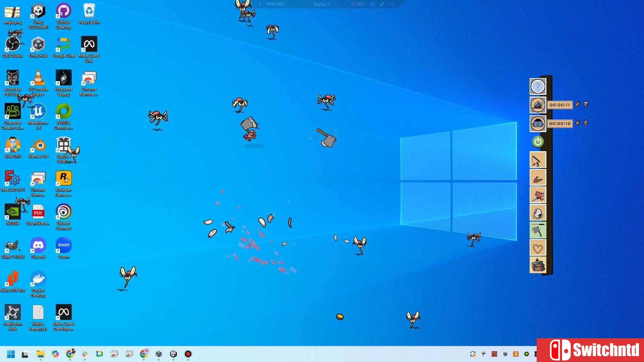Launch Ubisoft Connect shortcut
The width and height of the screenshot is (644, 362).
[x=63, y=217]
